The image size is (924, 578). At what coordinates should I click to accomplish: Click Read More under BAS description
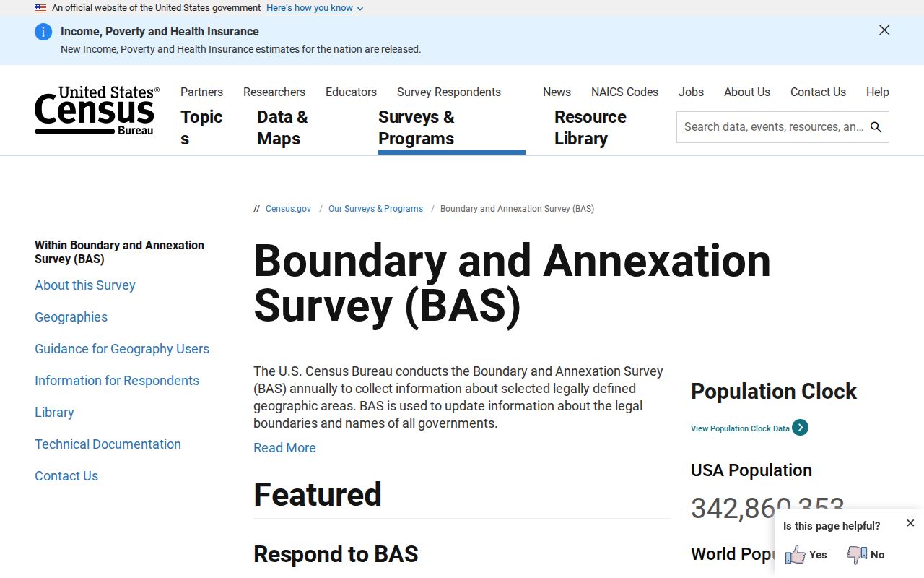click(284, 448)
